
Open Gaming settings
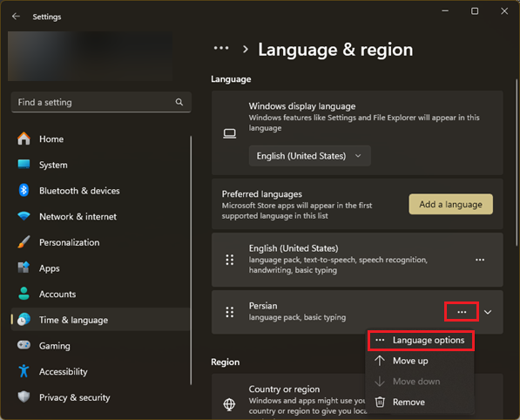coord(101,345)
